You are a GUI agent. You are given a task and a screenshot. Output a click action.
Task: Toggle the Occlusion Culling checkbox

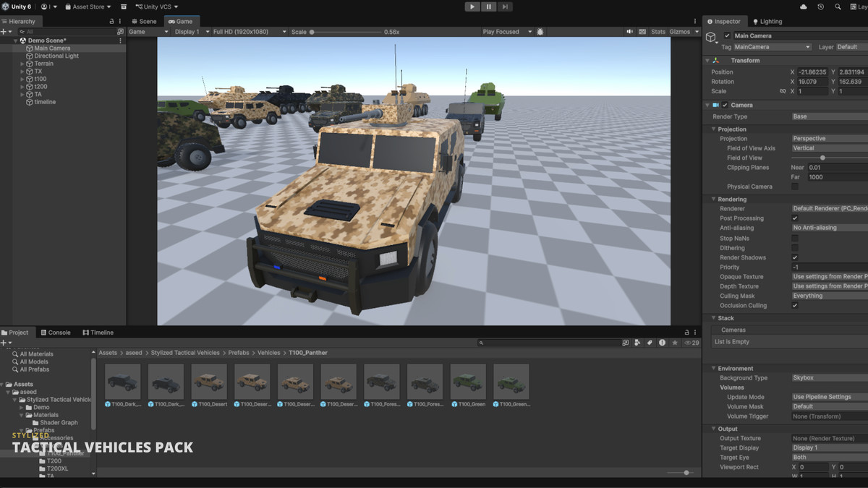point(795,306)
